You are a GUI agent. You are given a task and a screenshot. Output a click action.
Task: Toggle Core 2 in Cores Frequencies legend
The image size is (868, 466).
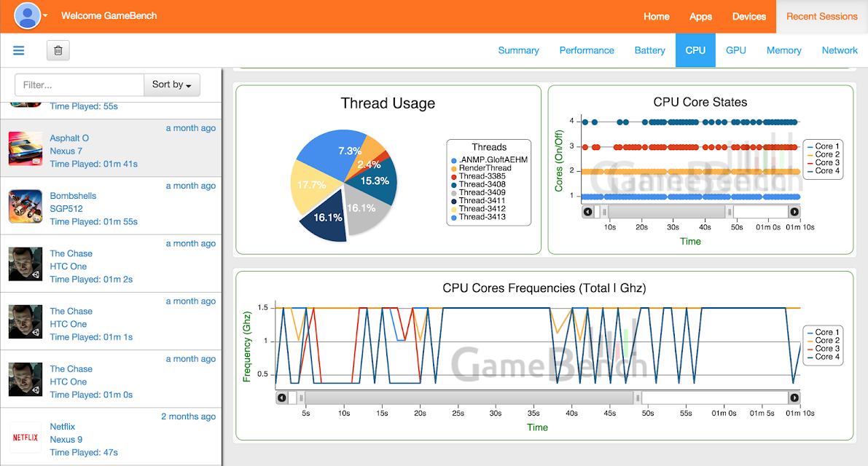pyautogui.click(x=823, y=341)
